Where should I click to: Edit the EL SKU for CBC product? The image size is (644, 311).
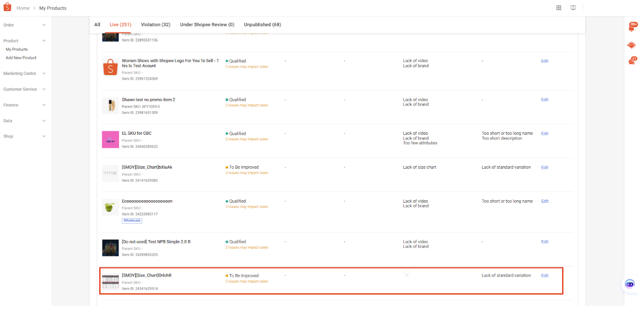tap(545, 134)
